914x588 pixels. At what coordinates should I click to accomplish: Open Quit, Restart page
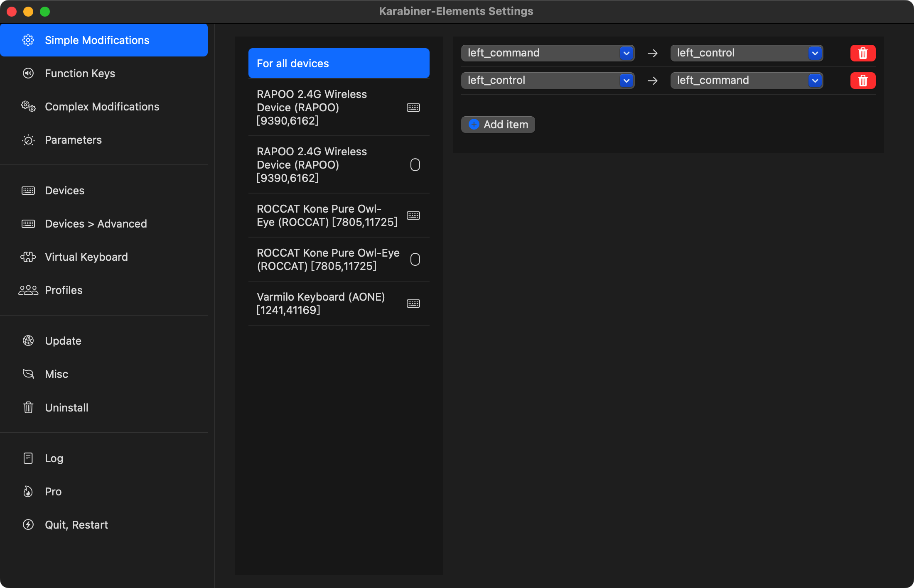104,525
